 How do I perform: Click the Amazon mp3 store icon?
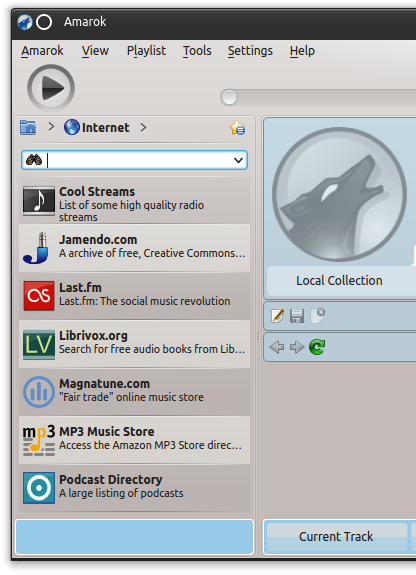pyautogui.click(x=39, y=440)
